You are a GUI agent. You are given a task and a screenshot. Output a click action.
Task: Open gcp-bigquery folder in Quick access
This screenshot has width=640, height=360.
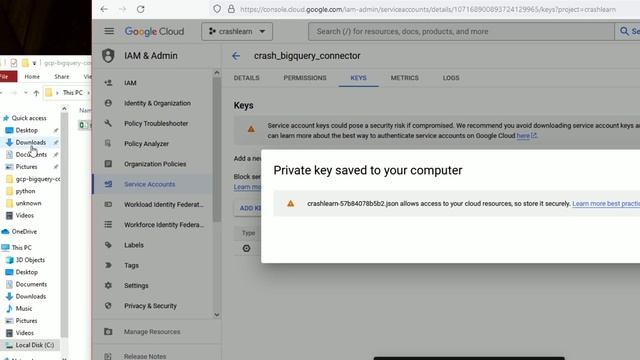38,179
